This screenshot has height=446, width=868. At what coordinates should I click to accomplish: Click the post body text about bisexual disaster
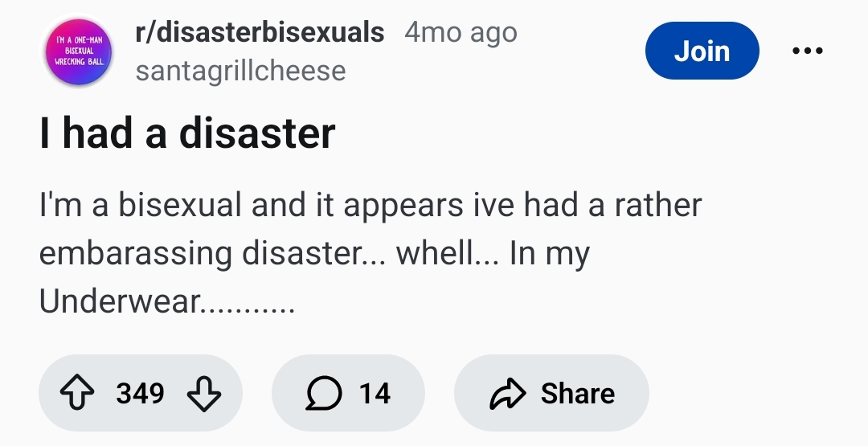click(370, 253)
